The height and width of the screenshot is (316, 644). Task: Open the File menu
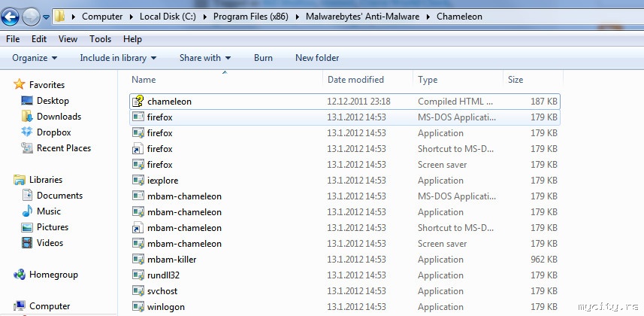click(x=13, y=39)
